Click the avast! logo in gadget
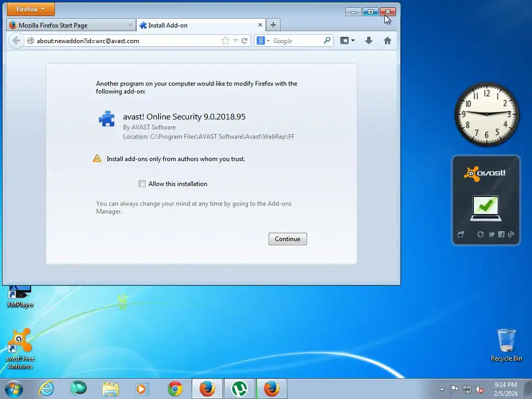Image resolution: width=532 pixels, height=399 pixels. tap(485, 174)
